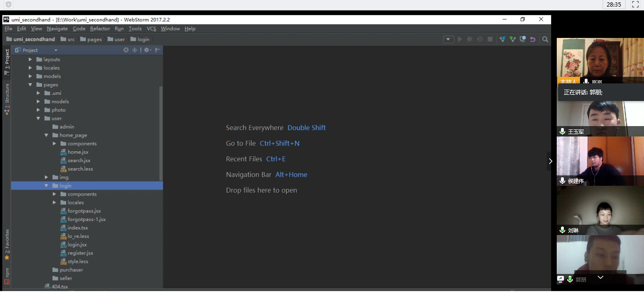Toggle the Favorites tool window tab
644x292 pixels.
click(x=7, y=244)
